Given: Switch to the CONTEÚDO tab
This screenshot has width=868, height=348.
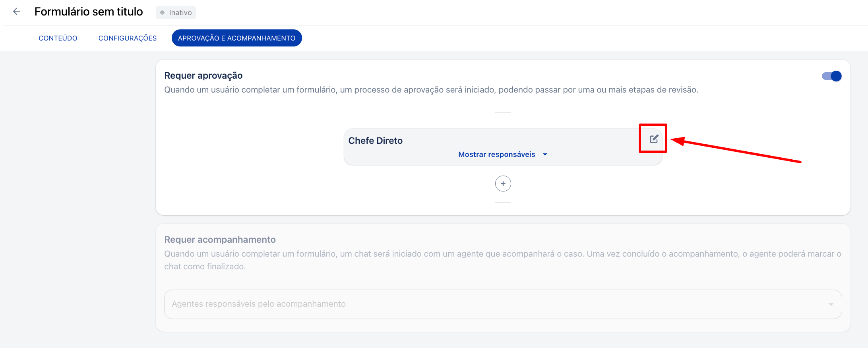Looking at the screenshot, I should point(58,38).
